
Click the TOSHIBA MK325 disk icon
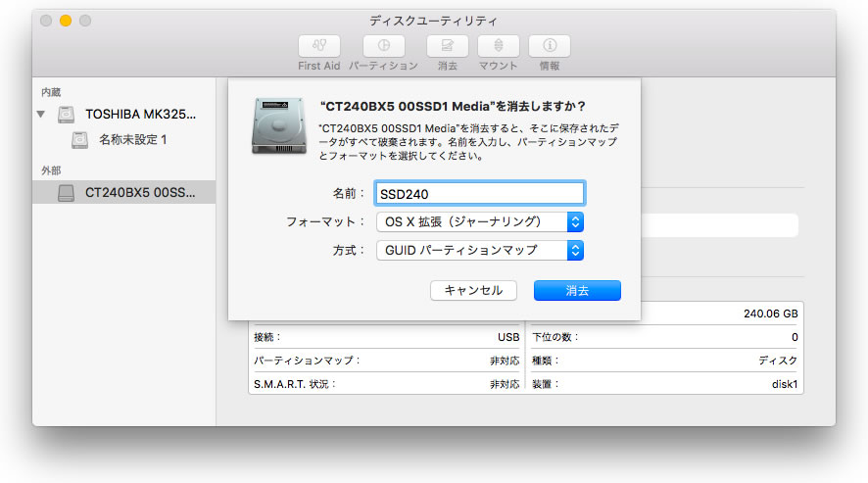pyautogui.click(x=67, y=115)
